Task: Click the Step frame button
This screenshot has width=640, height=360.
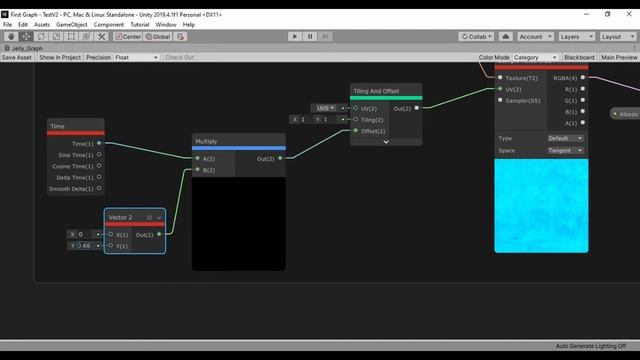Action: [x=325, y=37]
